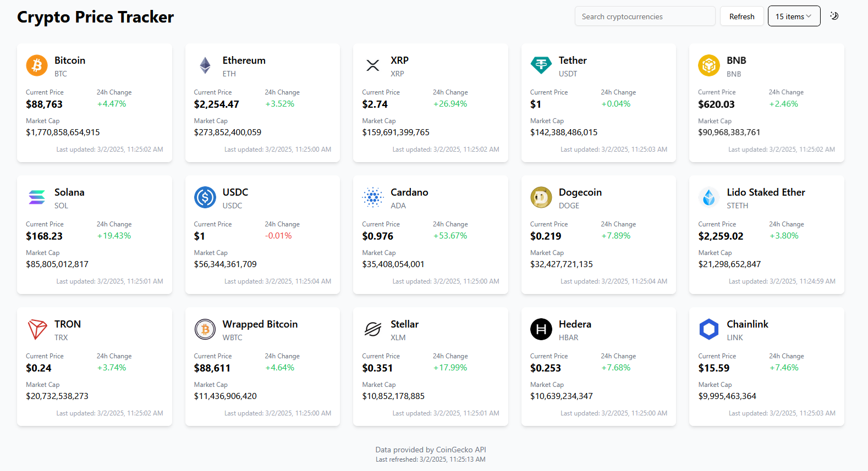Viewport: 868px width, 471px height.
Task: Click Tether's +0.04% change value
Action: 616,104
